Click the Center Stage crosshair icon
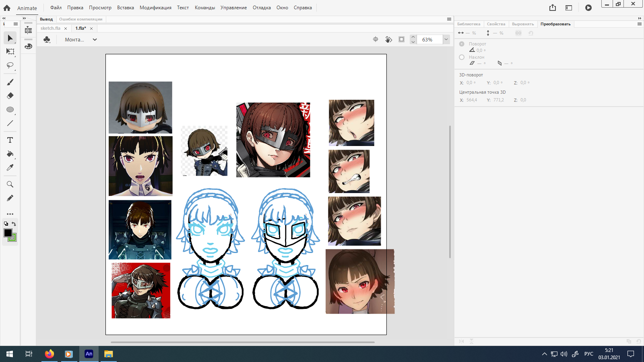 tap(376, 39)
